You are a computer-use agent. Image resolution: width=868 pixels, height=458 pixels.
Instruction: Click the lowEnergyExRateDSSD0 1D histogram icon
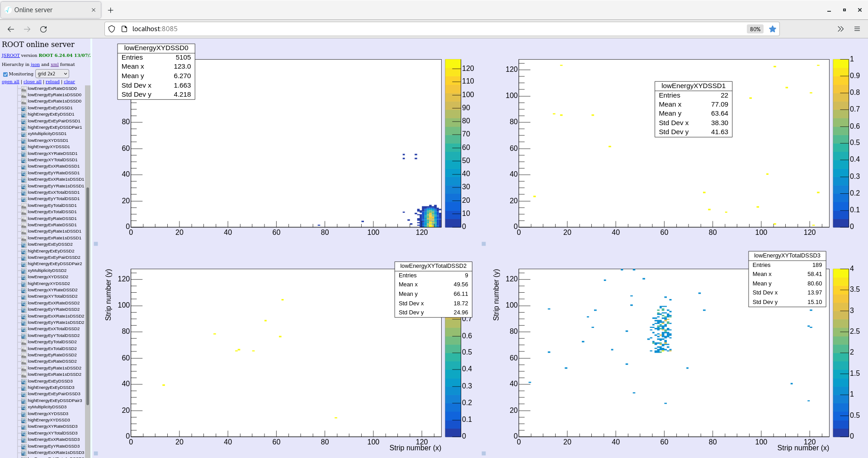coord(24,89)
